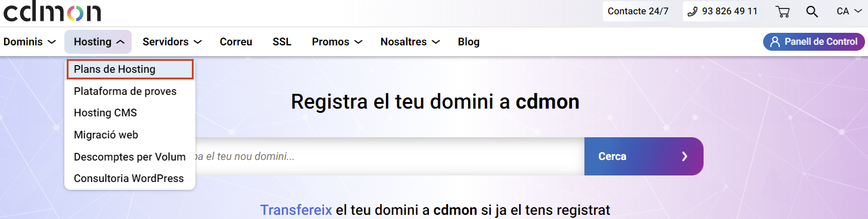Open the shopping cart icon
The width and height of the screenshot is (868, 219).
(x=782, y=11)
